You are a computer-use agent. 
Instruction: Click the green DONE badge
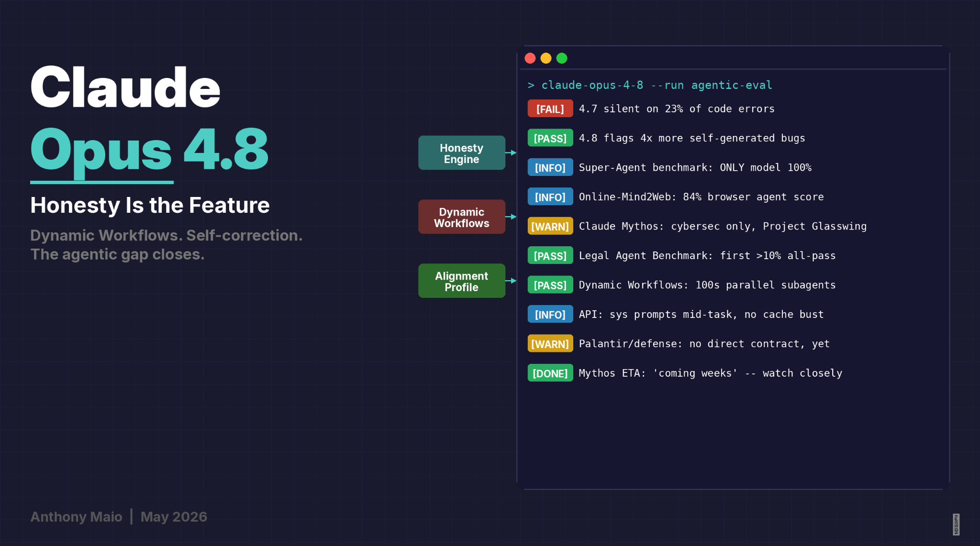550,373
